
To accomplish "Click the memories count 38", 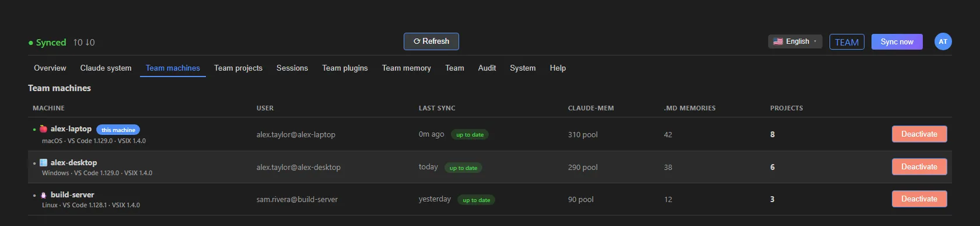I will pyautogui.click(x=668, y=167).
